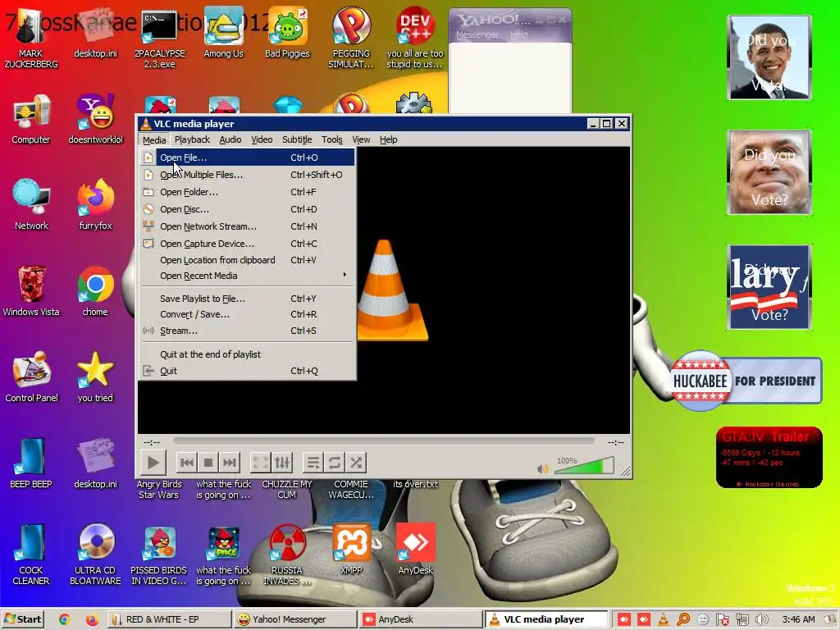Select the chome Chrome icon

click(95, 291)
